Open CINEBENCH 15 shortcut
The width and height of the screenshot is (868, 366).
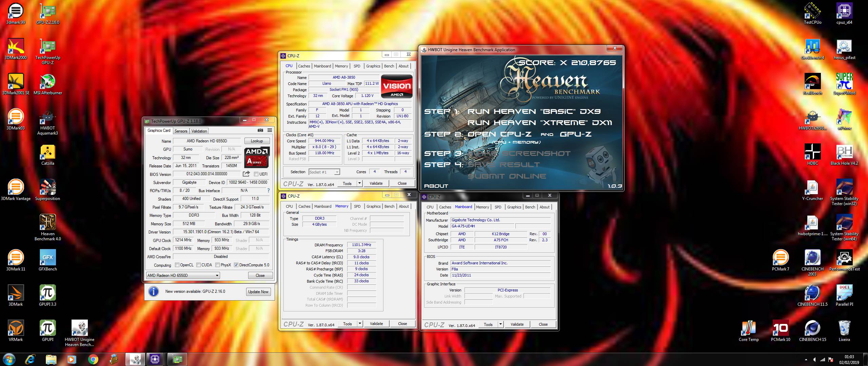(x=812, y=331)
